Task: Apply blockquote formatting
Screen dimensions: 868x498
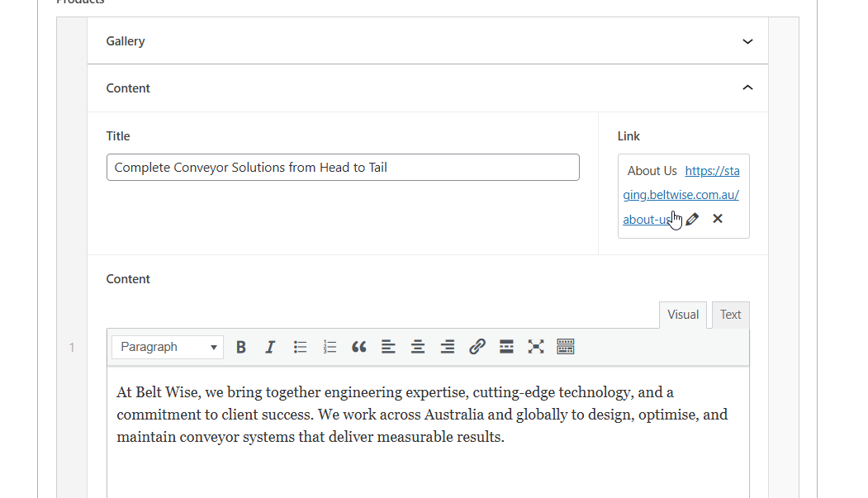Action: [x=358, y=347]
